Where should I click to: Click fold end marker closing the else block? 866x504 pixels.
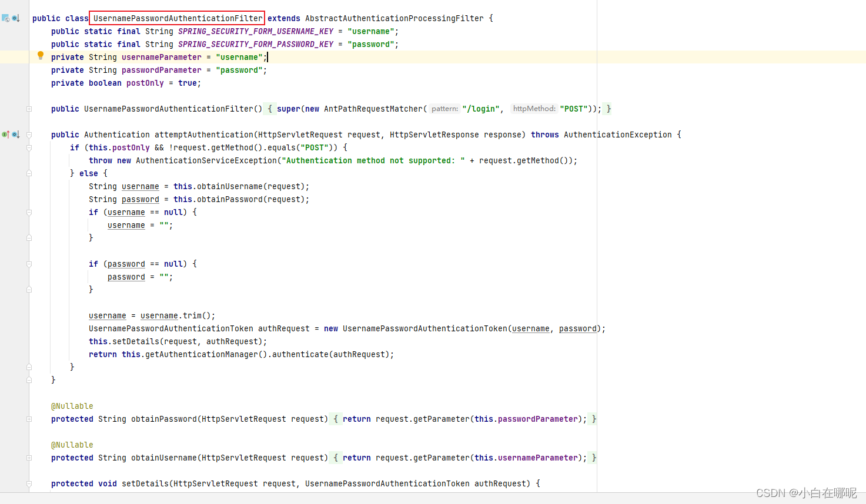coord(29,367)
